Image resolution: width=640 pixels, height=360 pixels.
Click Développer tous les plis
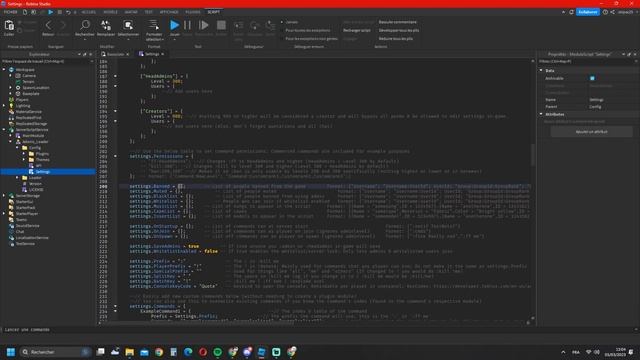pos(398,30)
